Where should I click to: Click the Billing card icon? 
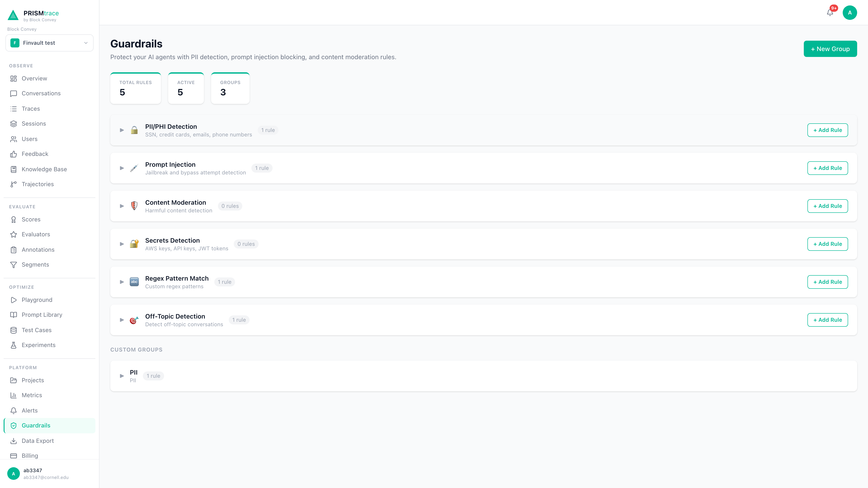pos(14,456)
